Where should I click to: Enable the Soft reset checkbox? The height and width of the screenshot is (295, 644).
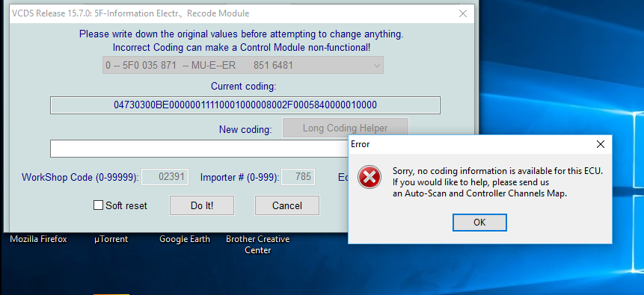[98, 205]
